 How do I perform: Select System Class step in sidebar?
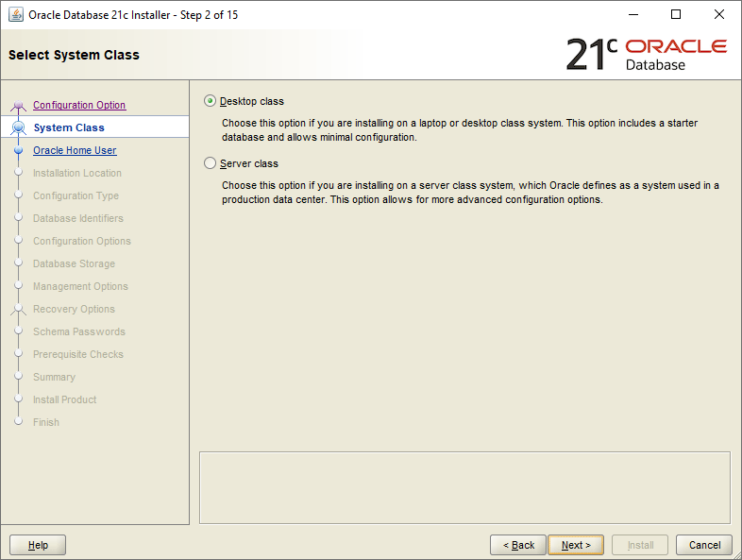[94, 127]
